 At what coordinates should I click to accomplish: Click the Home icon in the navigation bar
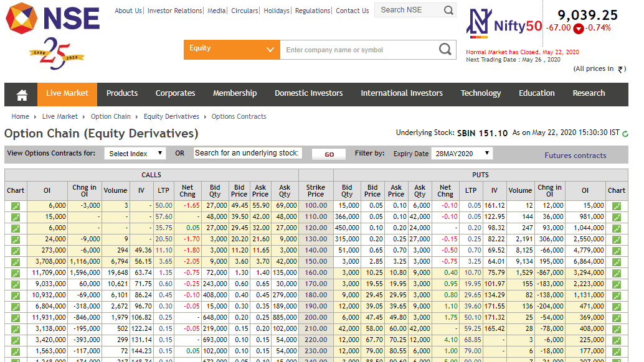tap(22, 94)
